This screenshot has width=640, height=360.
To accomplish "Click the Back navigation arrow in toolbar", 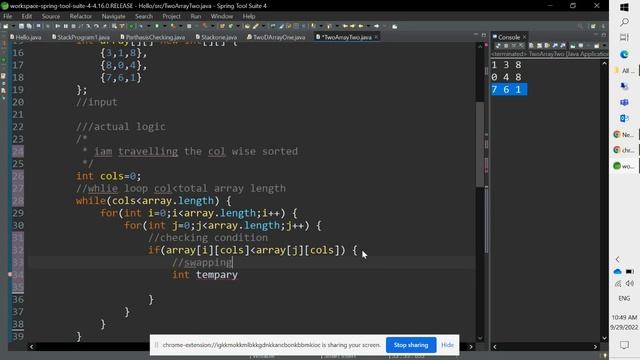I will pyautogui.click(x=361, y=26).
